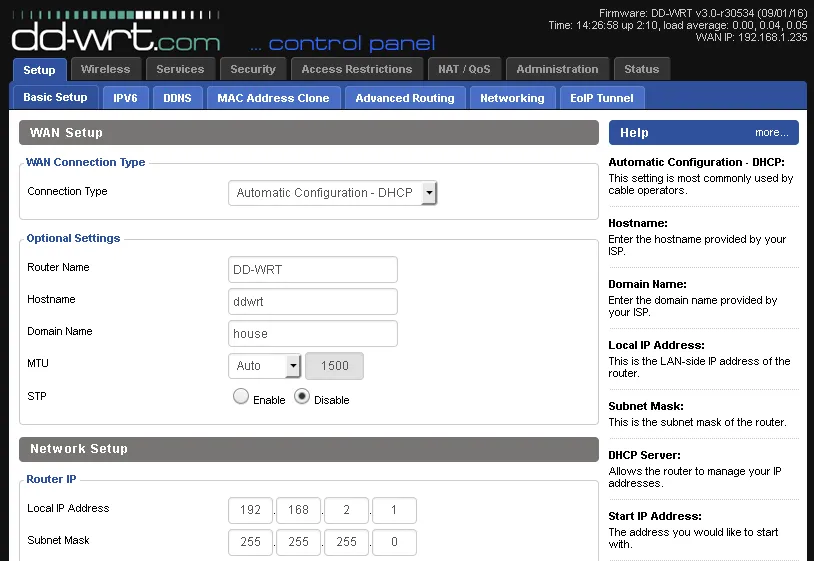Select the STP Disable radio button
Image resolution: width=814 pixels, height=561 pixels.
303,397
